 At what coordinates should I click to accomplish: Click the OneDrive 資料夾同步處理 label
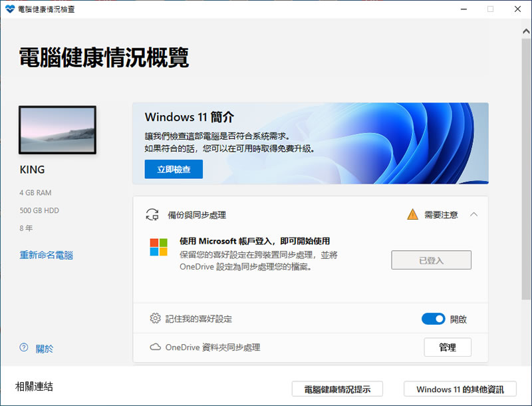(213, 347)
